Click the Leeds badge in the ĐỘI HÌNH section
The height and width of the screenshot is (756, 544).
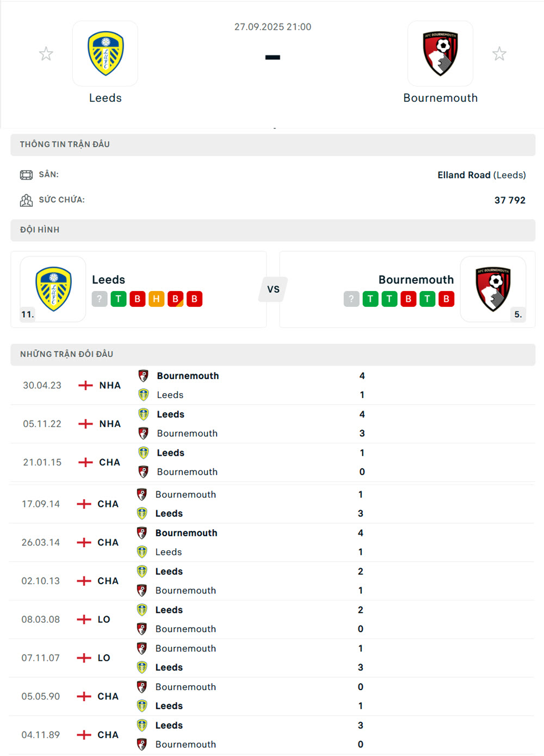[x=53, y=289]
